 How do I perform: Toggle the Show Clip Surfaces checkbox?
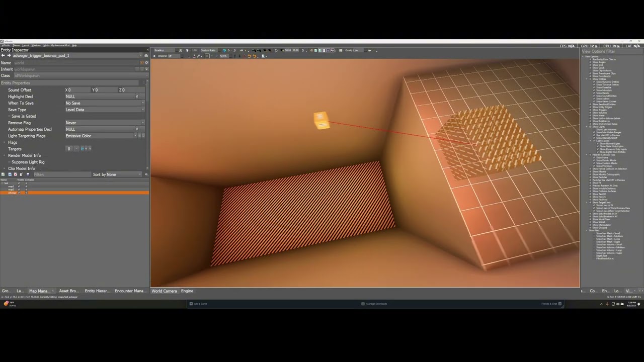590,70
